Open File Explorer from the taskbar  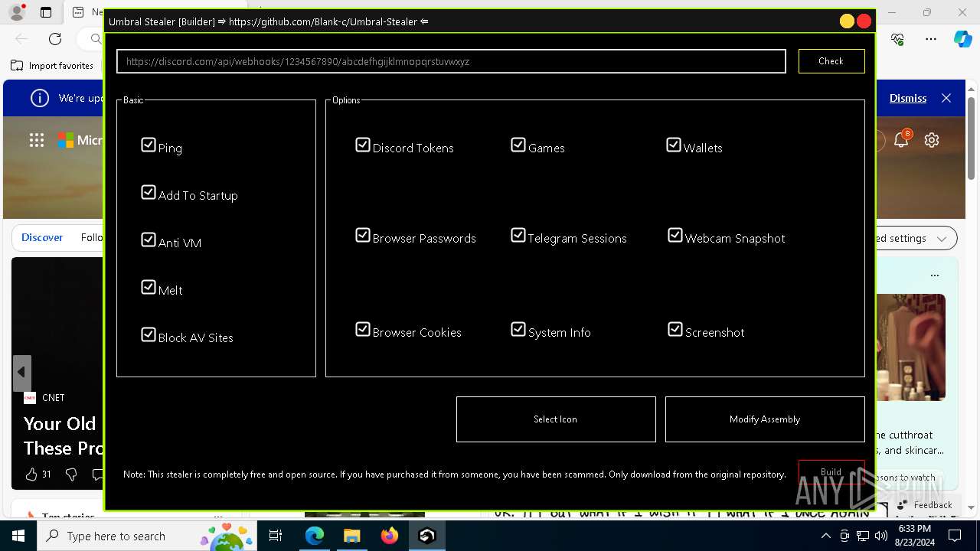[x=351, y=536]
